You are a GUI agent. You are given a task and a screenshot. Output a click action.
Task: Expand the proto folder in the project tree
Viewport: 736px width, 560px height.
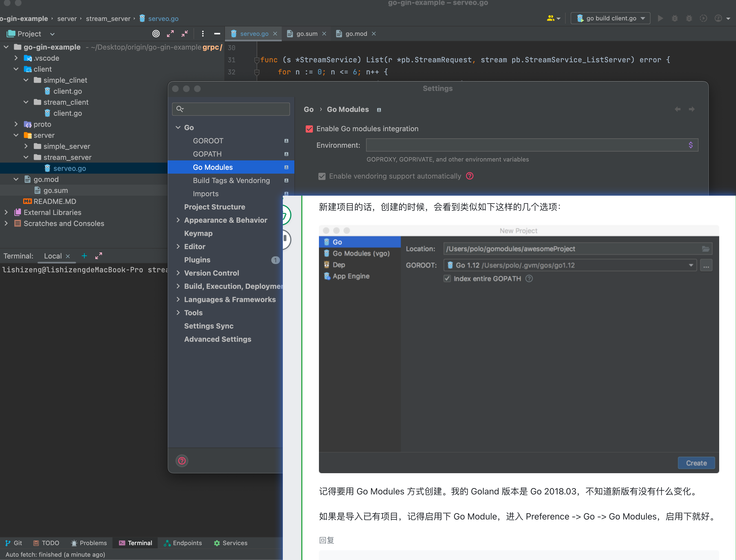16,124
